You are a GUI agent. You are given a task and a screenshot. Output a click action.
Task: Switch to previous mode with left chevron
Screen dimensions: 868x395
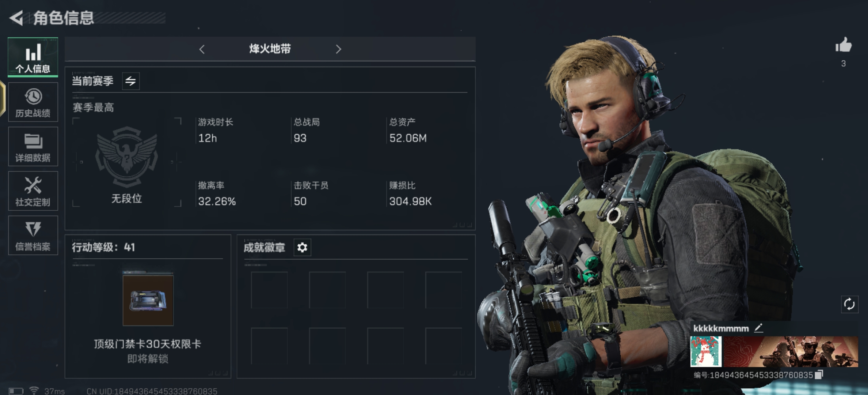tap(202, 49)
